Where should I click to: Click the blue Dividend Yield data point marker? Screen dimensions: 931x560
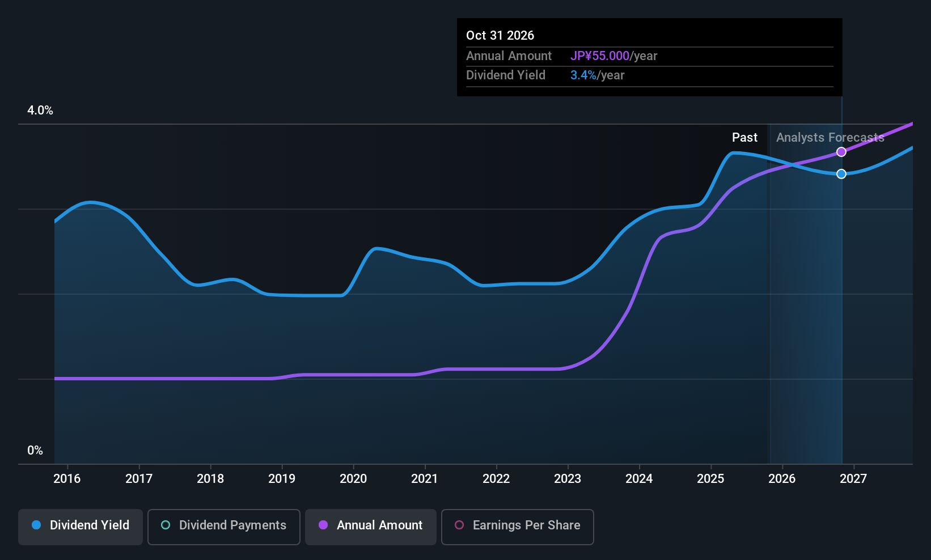[x=841, y=174]
